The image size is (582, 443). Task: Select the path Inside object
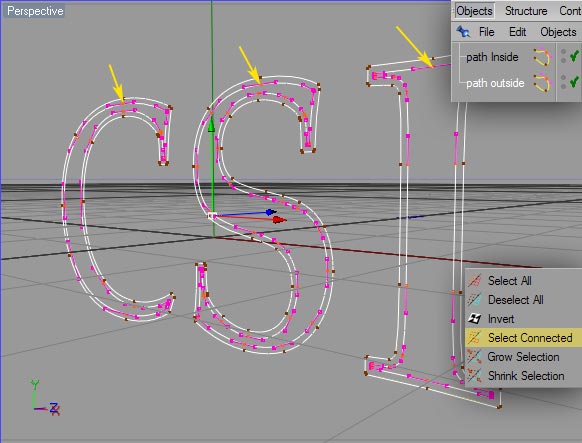click(492, 57)
